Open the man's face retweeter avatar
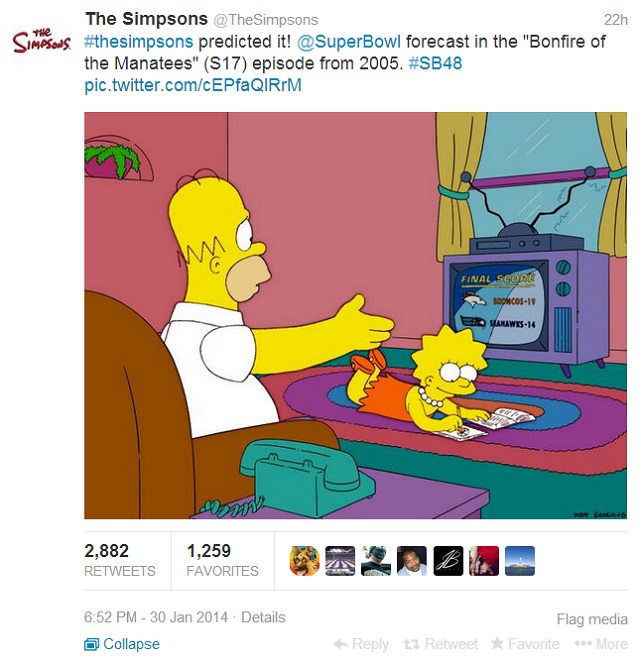 [x=412, y=561]
